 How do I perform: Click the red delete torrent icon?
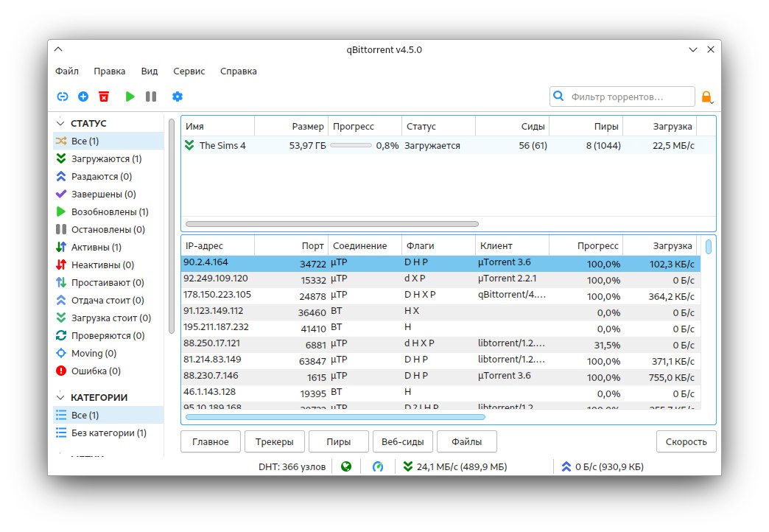(104, 97)
